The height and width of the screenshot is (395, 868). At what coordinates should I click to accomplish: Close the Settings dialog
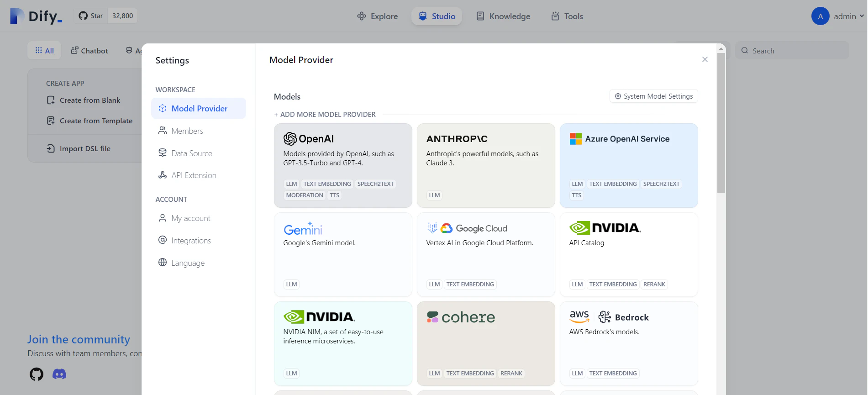click(705, 59)
